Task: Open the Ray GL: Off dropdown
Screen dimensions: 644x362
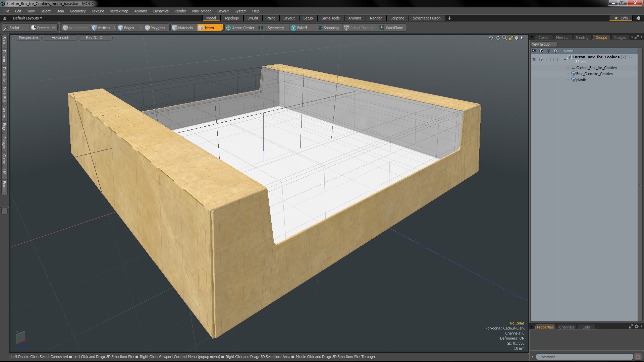Action: [95, 38]
